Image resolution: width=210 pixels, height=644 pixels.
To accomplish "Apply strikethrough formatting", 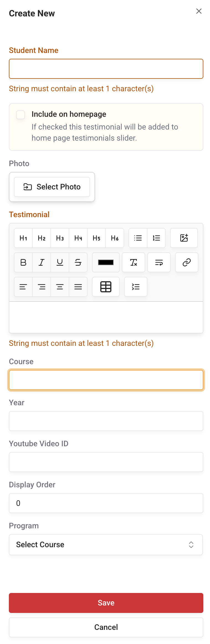I will [x=78, y=262].
